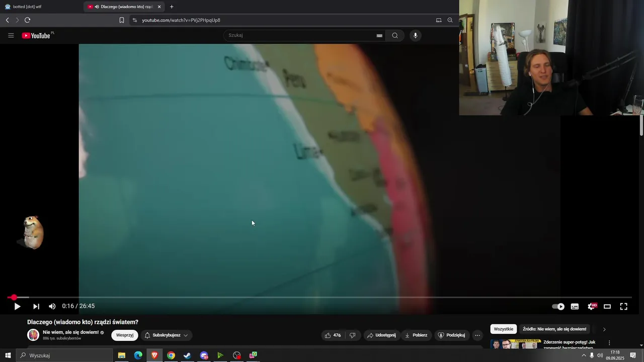Select the Dlaczego (wiadomo kto) browser tab
The height and width of the screenshot is (362, 644).
(123, 7)
